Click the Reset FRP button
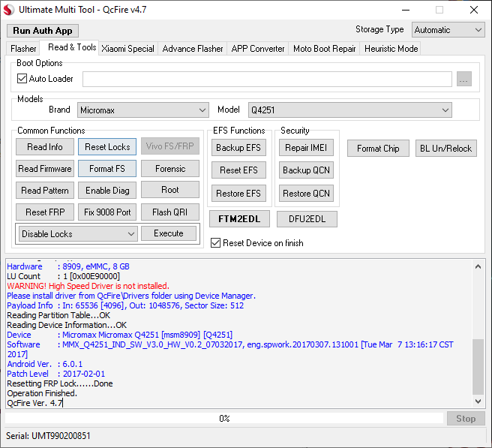The width and height of the screenshot is (492, 448). tap(45, 212)
